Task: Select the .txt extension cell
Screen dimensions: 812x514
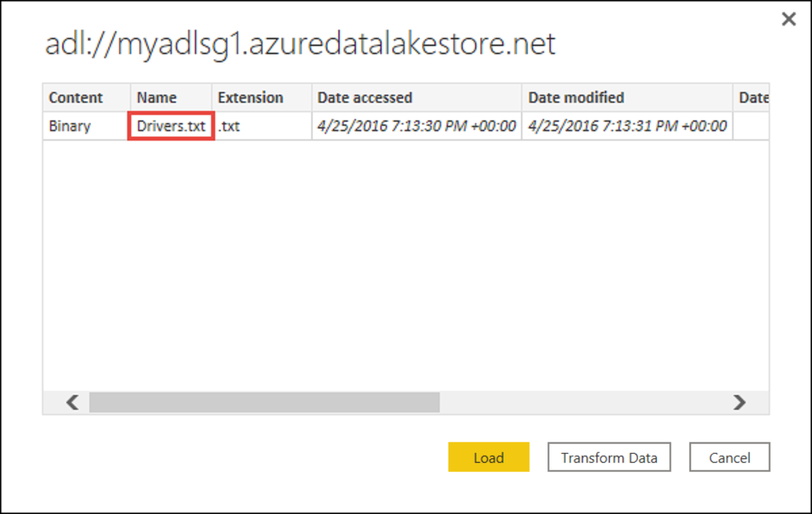Action: [229, 126]
